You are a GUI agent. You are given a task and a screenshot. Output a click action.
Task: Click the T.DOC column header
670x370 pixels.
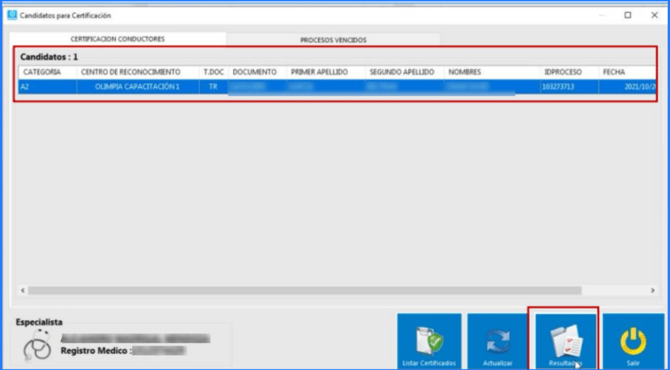(x=214, y=72)
